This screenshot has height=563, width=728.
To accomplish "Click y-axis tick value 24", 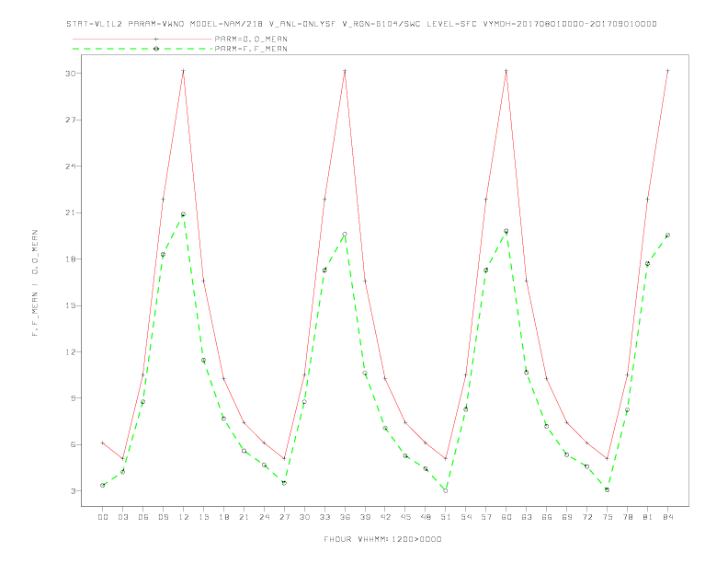I will click(71, 167).
